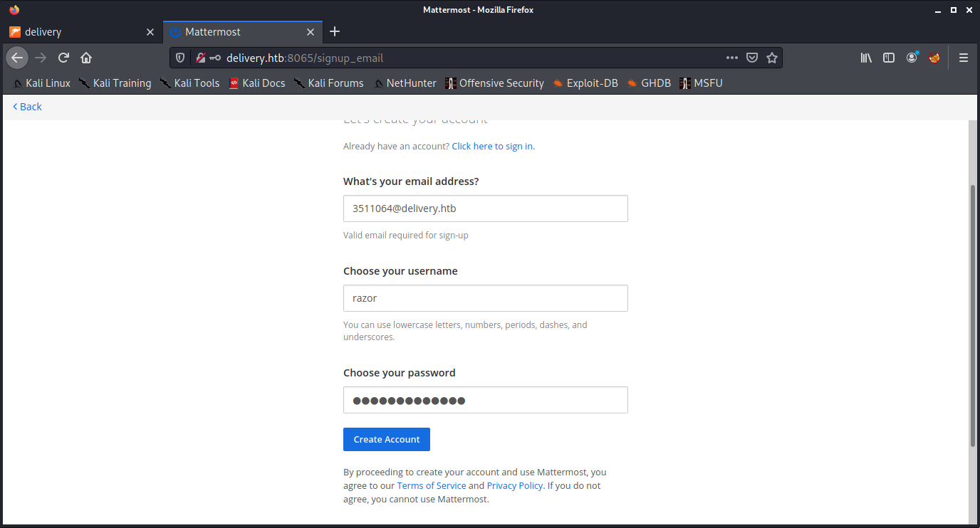The height and width of the screenshot is (528, 980).
Task: Click the browser forward arrow
Action: click(x=41, y=58)
